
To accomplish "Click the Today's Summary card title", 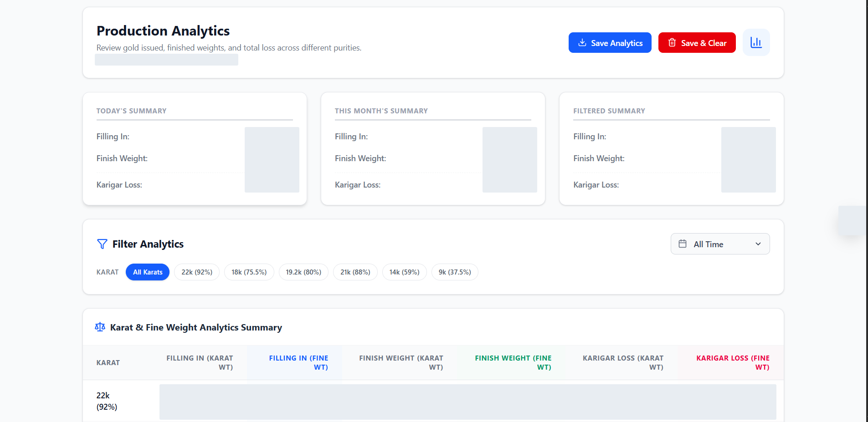I will 131,111.
